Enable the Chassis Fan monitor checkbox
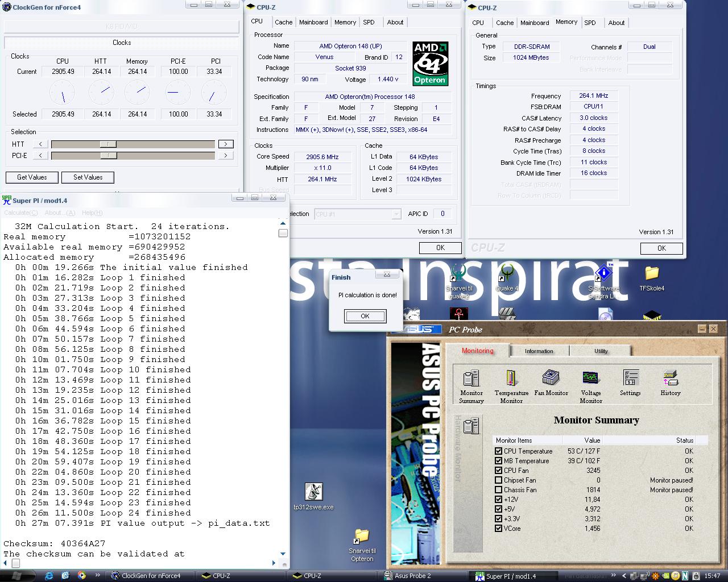 click(x=499, y=490)
